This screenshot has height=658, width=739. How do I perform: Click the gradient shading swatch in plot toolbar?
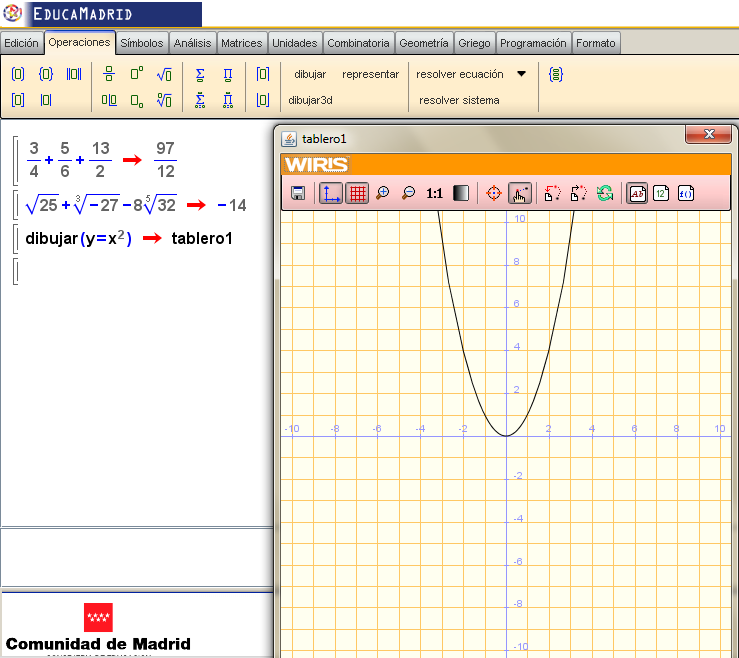click(461, 193)
